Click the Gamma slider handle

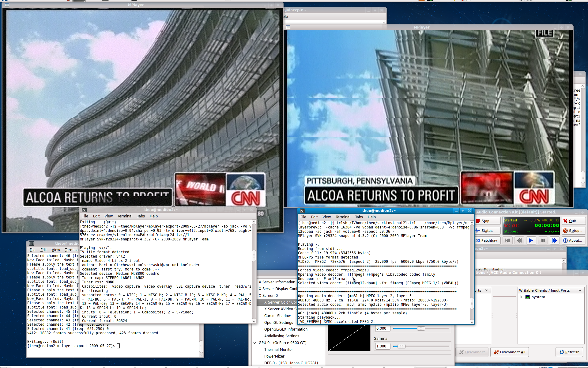(401, 346)
